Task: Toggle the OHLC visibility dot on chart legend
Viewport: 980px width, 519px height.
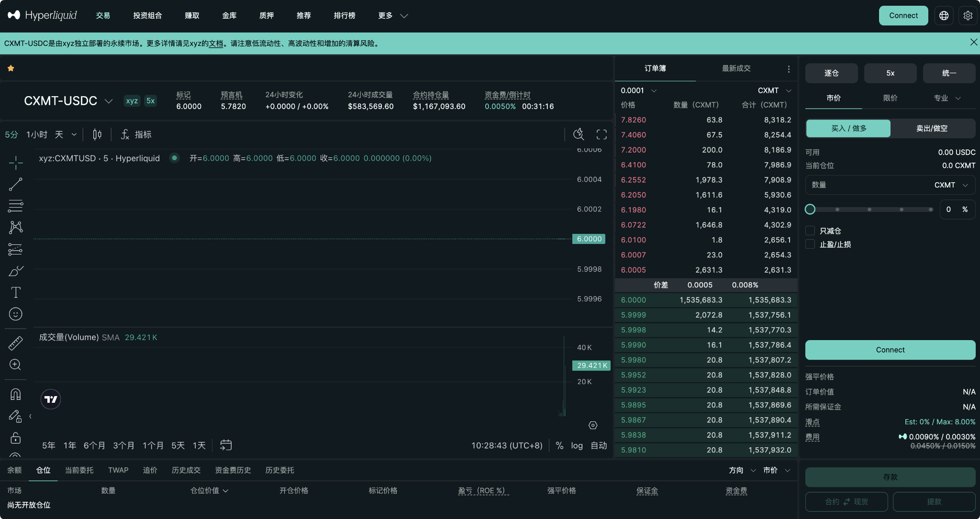Action: (x=175, y=158)
